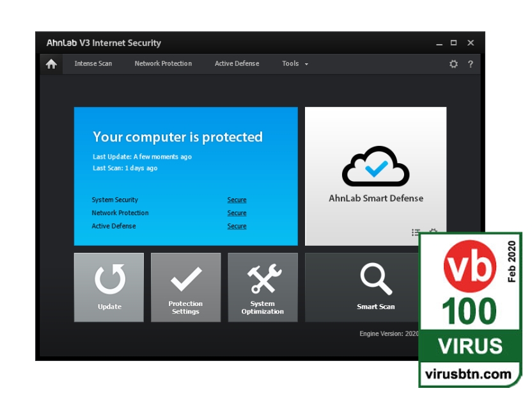Image resolution: width=532 pixels, height=393 pixels.
Task: Open the Protection Settings tile
Action: coord(185,287)
